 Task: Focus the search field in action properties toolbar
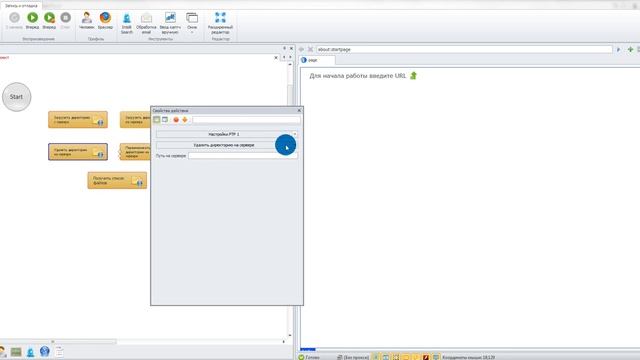pos(246,120)
